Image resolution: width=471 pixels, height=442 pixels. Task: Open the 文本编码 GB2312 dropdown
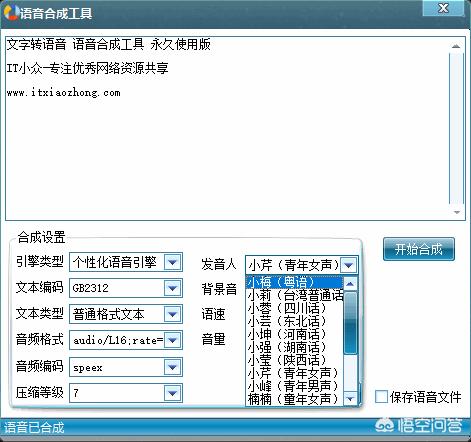[x=126, y=288]
